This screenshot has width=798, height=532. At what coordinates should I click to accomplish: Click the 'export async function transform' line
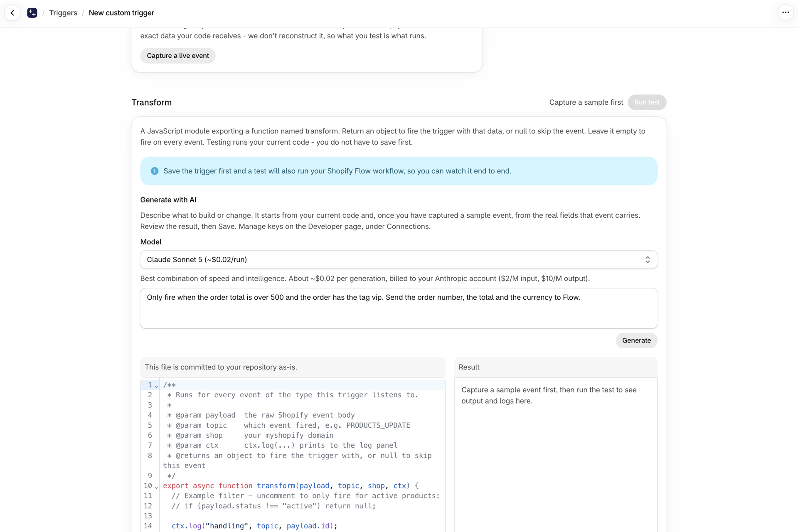coord(291,485)
